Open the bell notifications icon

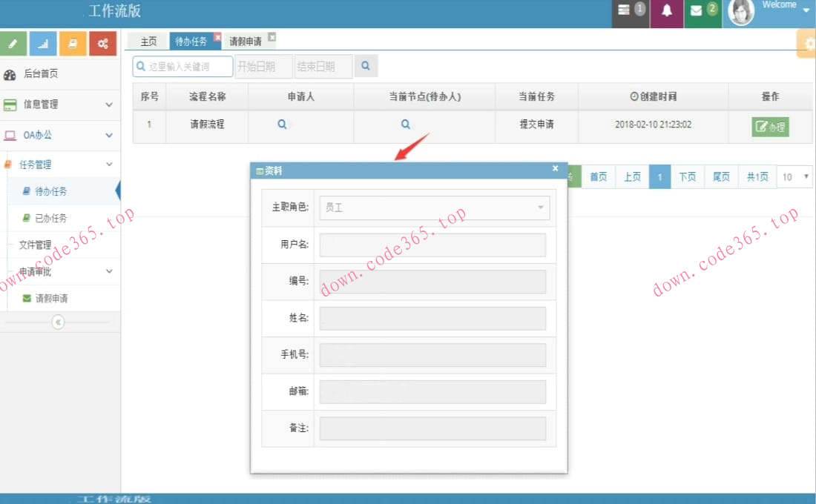(x=667, y=11)
